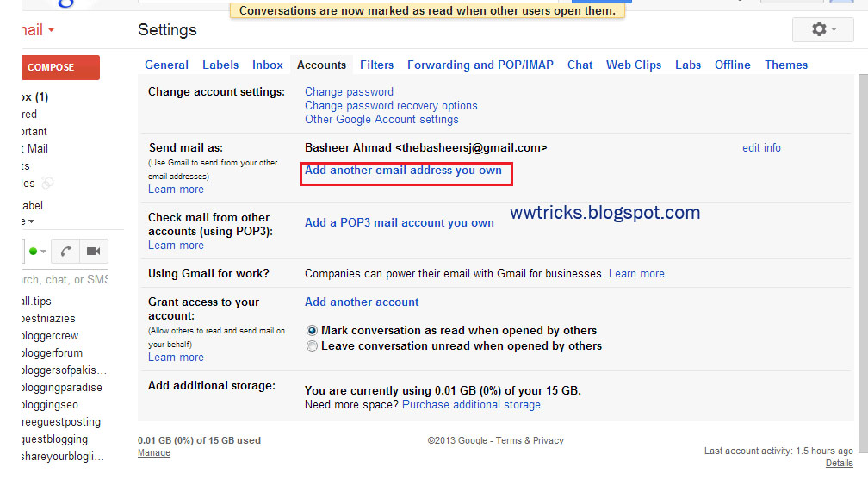Start a video Hangout

pyautogui.click(x=93, y=252)
